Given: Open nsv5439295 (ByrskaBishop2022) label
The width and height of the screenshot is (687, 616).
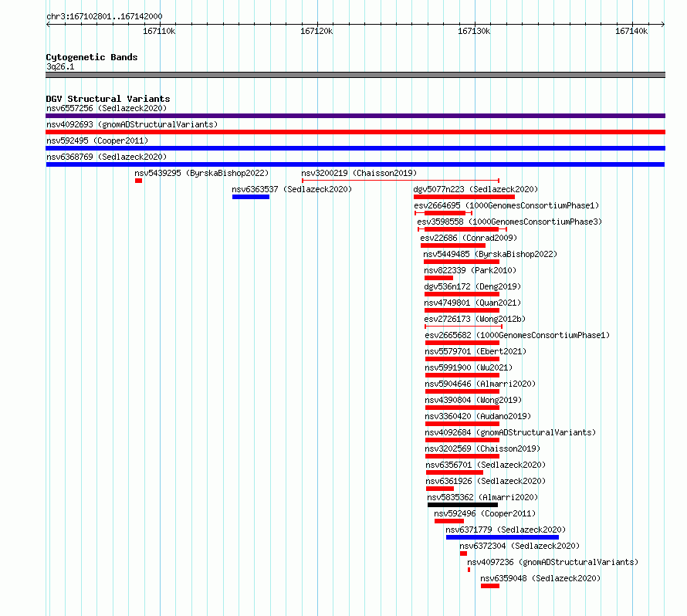Looking at the screenshot, I should click(201, 173).
